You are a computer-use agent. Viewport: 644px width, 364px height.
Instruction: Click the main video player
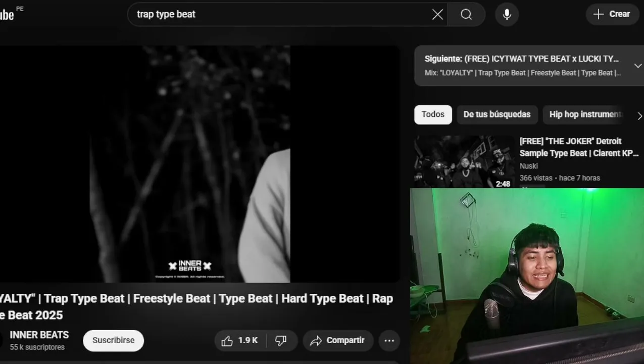pos(200,164)
